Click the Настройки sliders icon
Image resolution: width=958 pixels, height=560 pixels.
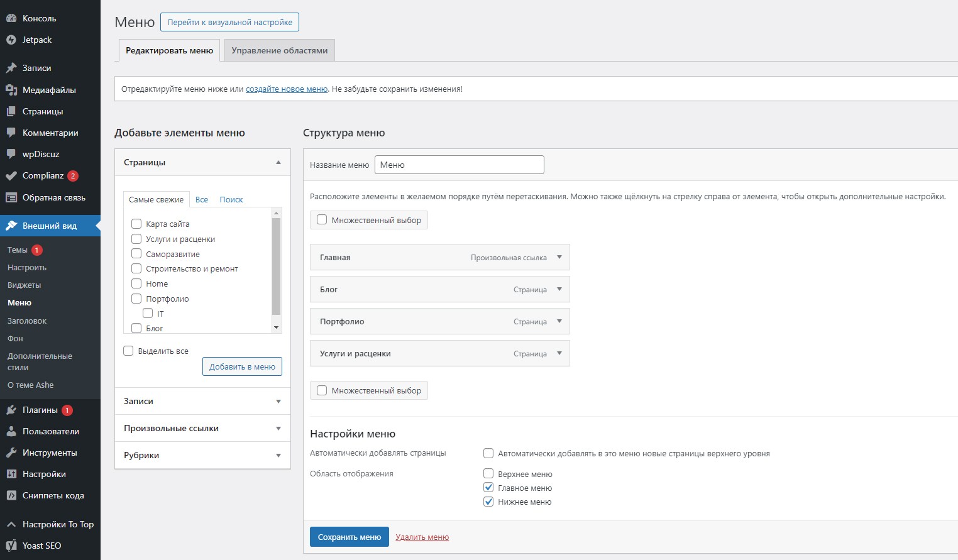coord(11,474)
